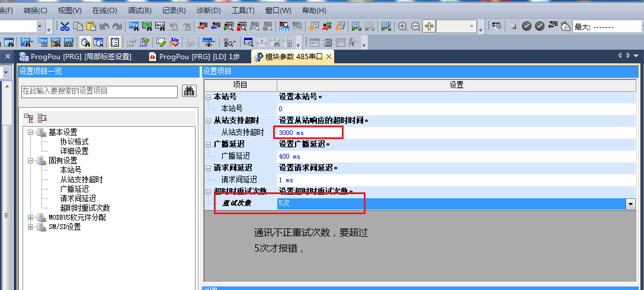644x290 pixels.
Task: Click the Zoom In magnifier icon
Action: 403,26
